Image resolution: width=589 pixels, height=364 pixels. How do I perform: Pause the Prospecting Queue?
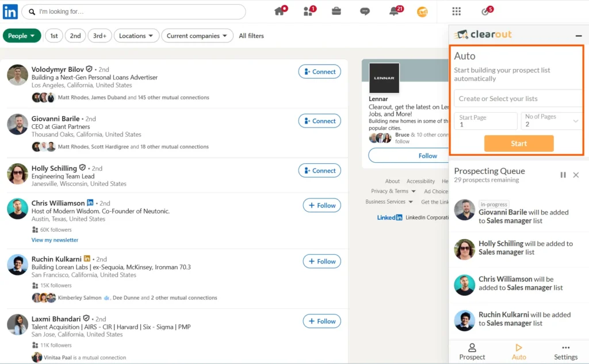[563, 175]
